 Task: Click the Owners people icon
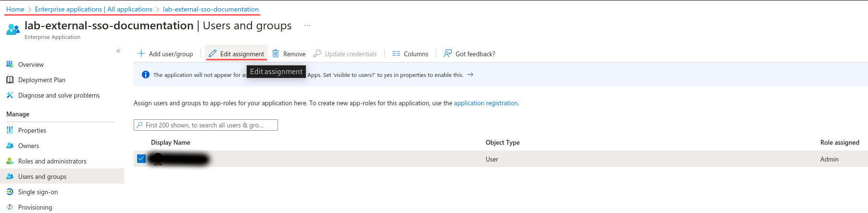click(10, 145)
